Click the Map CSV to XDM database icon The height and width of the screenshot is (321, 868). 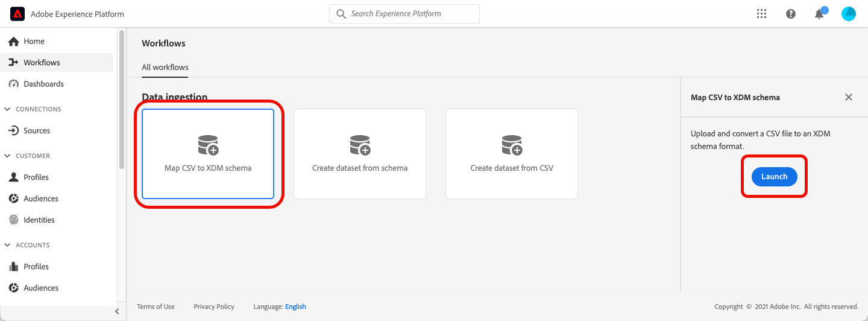click(208, 145)
